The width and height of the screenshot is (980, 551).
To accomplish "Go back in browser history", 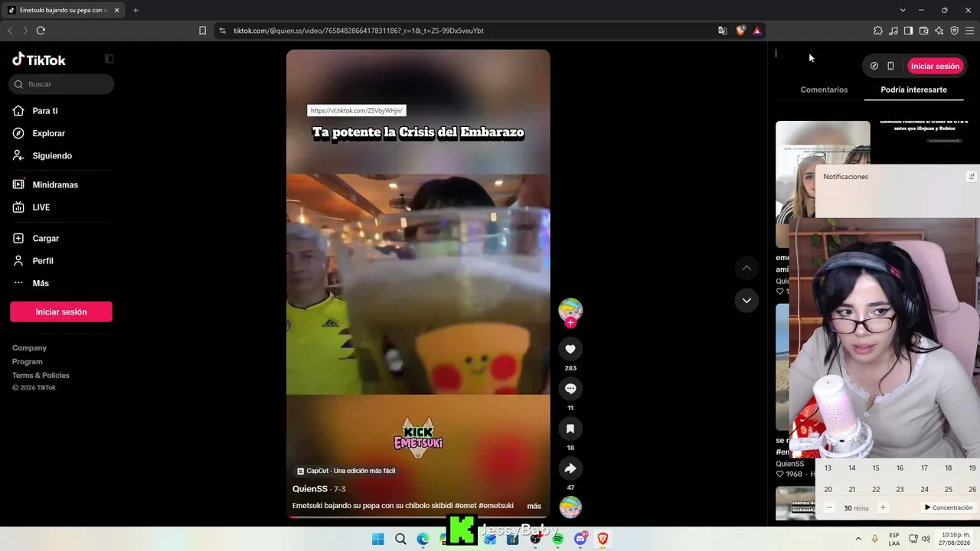I will click(x=10, y=31).
